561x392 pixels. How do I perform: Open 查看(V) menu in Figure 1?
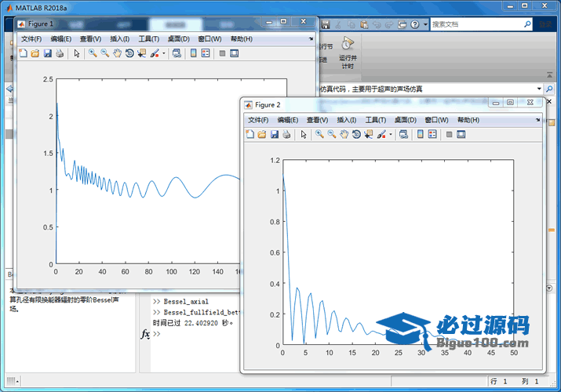pos(90,39)
